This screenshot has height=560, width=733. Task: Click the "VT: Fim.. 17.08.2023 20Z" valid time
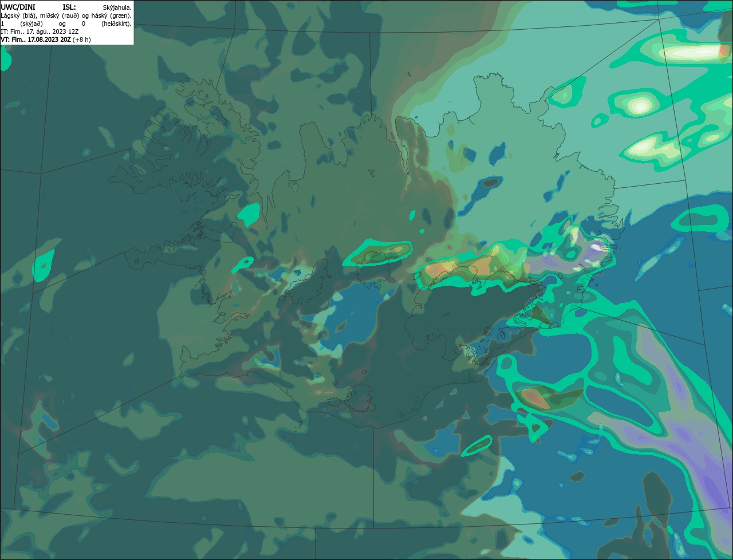[x=36, y=40]
